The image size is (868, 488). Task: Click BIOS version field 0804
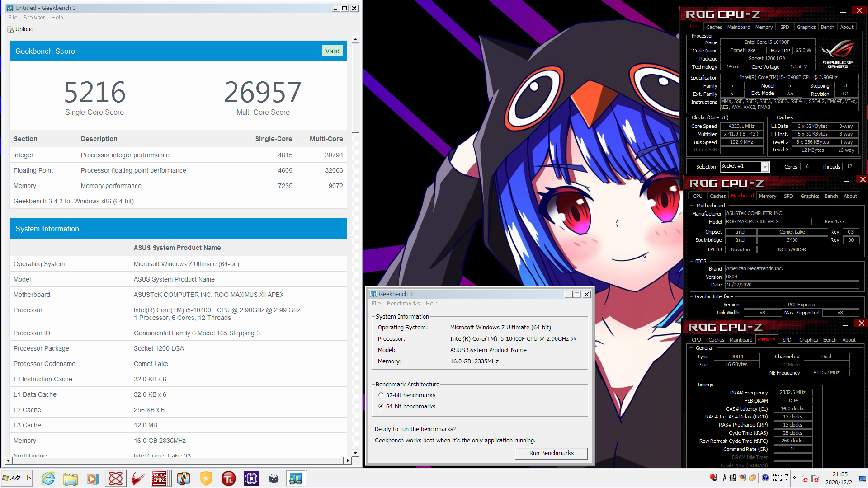[792, 277]
